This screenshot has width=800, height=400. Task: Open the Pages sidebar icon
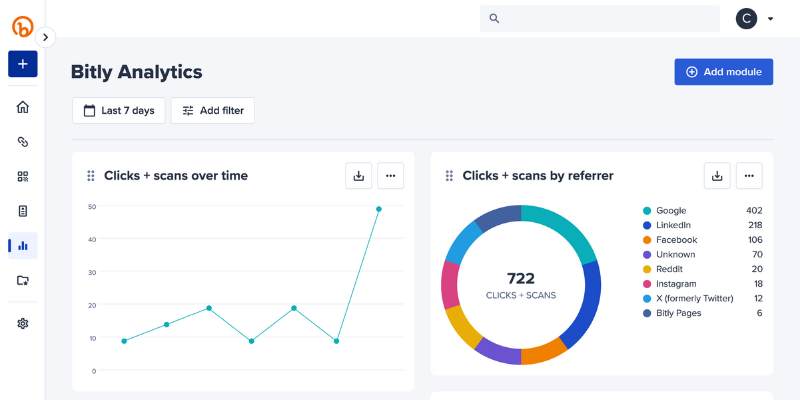(22, 211)
